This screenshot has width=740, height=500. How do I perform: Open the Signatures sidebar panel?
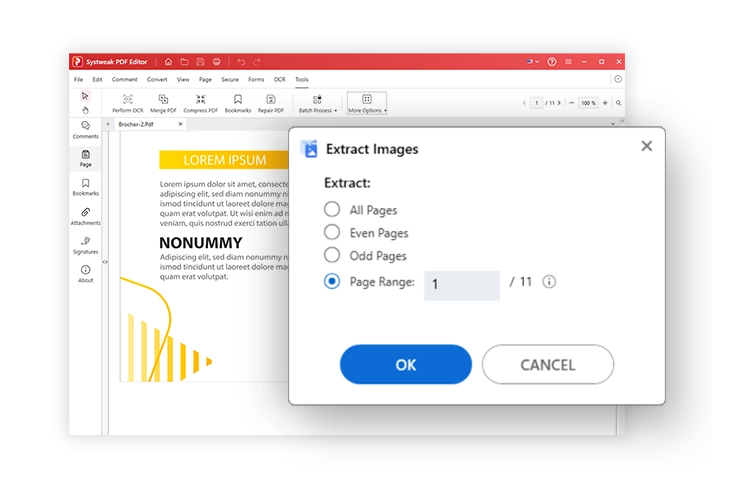[85, 246]
